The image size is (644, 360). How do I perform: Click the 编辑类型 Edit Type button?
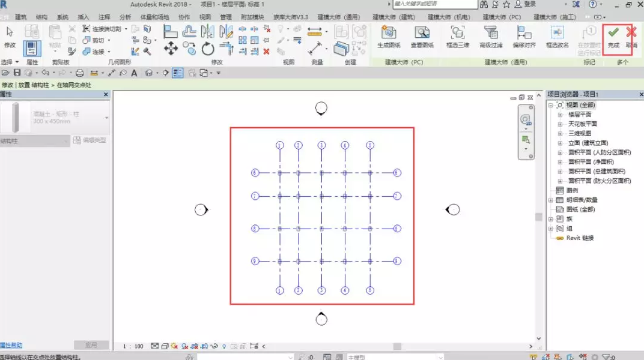[x=90, y=140]
